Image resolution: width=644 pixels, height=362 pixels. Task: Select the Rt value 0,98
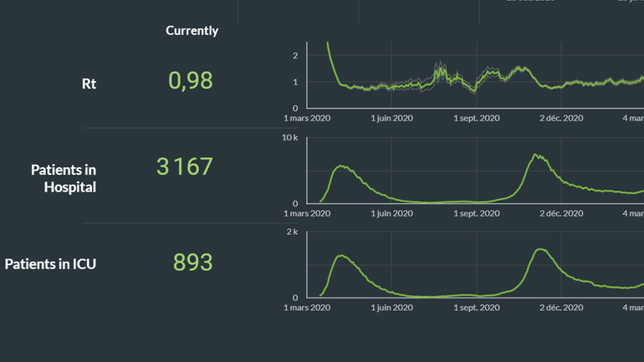coord(191,81)
